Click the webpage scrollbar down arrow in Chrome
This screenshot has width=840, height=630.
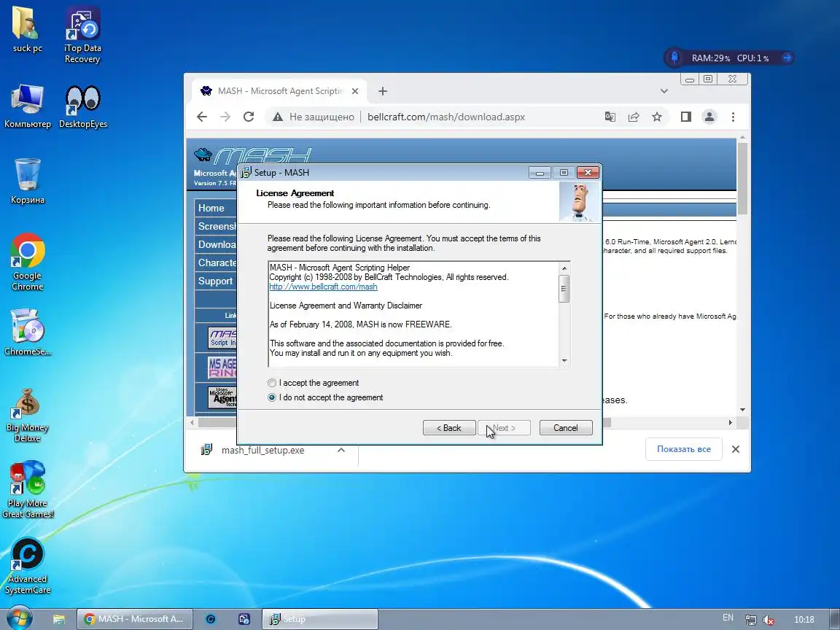[x=742, y=410]
